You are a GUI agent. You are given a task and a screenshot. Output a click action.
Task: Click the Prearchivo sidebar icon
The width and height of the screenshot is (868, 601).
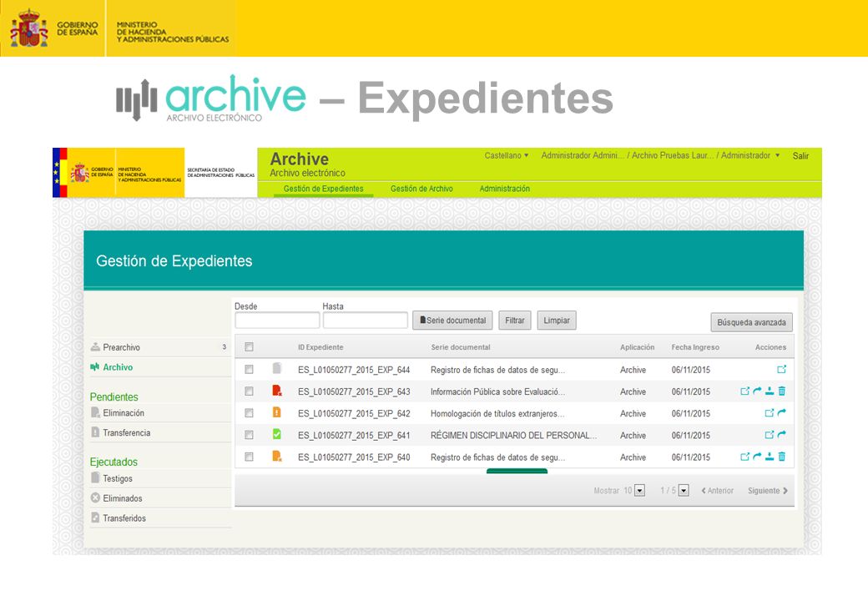pos(95,347)
